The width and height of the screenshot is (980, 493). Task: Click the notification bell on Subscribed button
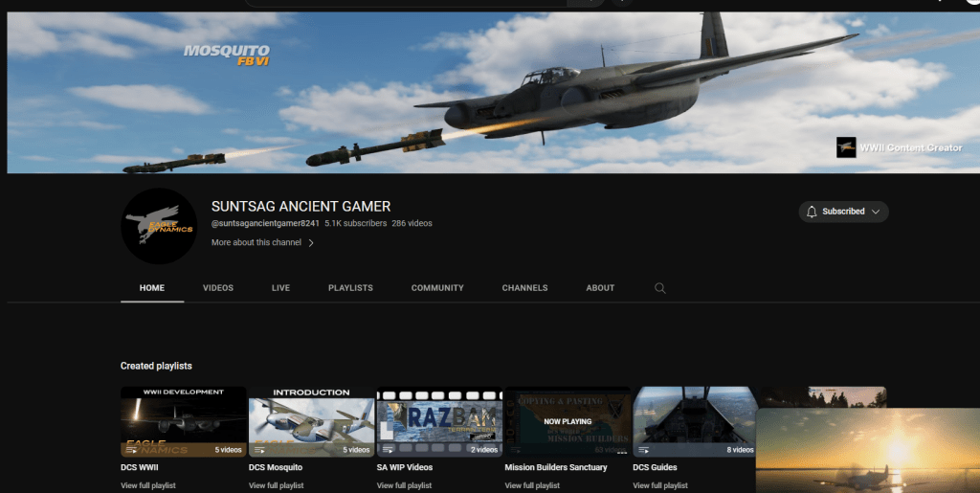(x=812, y=212)
